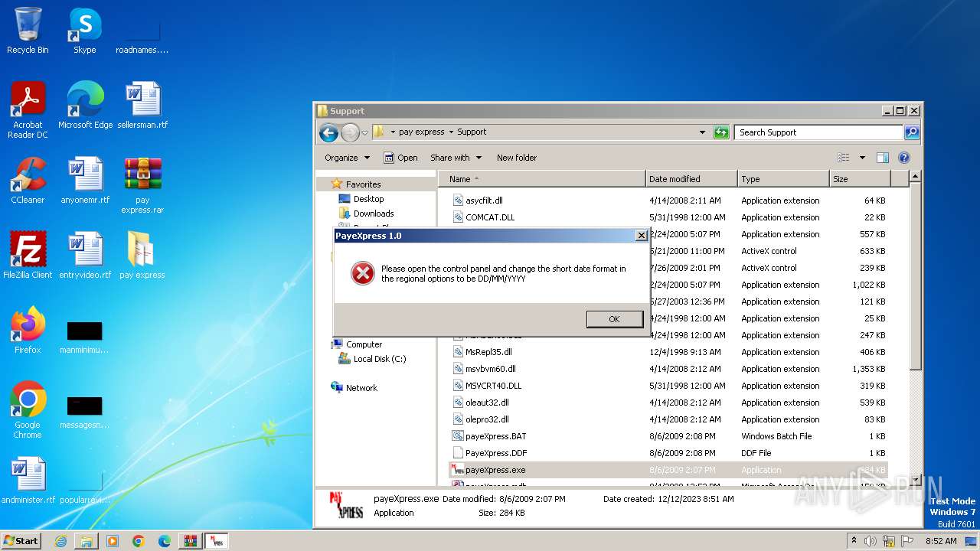Open address bar history dropdown arrow
This screenshot has height=551, width=980.
coord(702,132)
